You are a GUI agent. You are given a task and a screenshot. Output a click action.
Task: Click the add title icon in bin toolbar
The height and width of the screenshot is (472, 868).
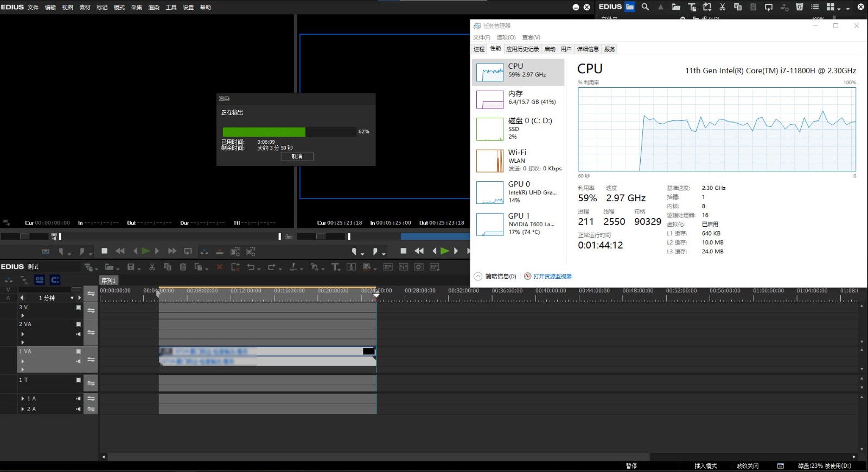click(x=692, y=7)
